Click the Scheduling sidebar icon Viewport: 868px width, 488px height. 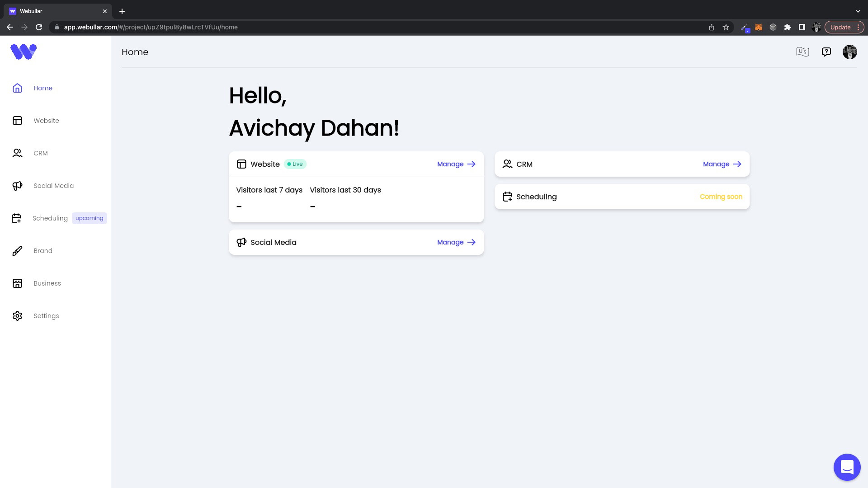17,218
